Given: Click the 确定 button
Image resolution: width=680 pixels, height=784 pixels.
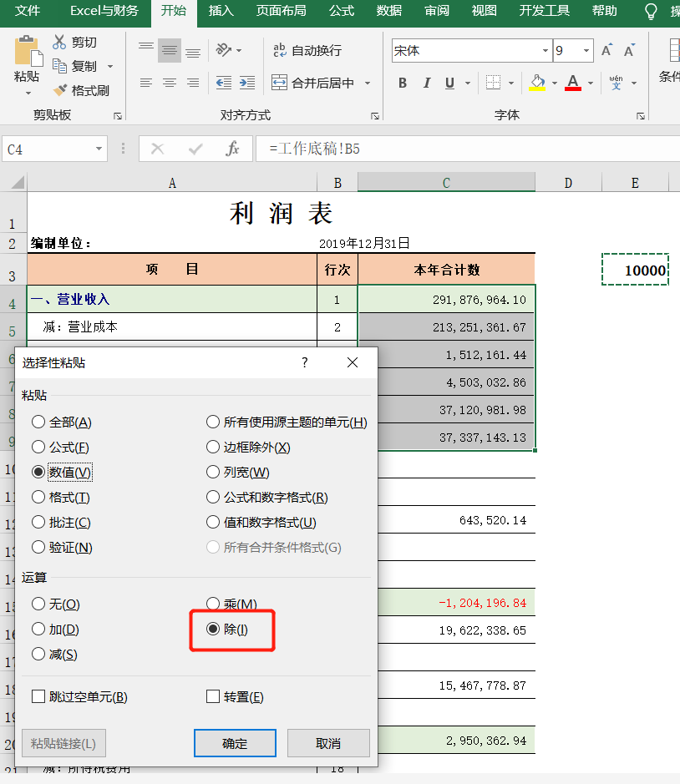Looking at the screenshot, I should pos(235,743).
